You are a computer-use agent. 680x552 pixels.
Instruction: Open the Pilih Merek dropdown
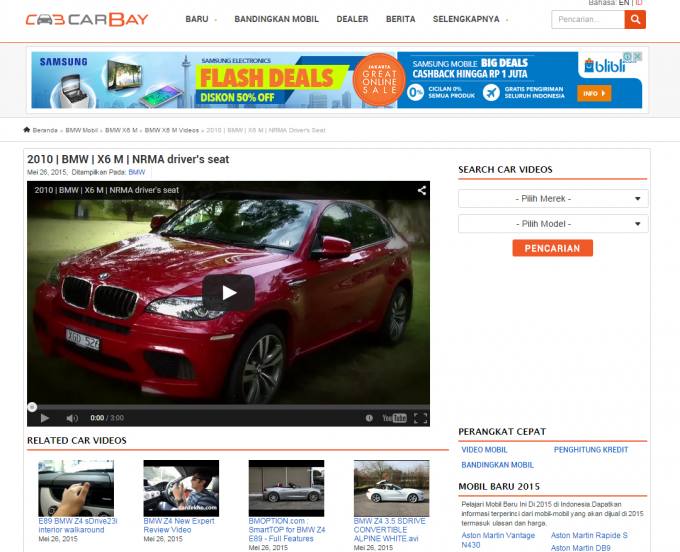(x=553, y=199)
